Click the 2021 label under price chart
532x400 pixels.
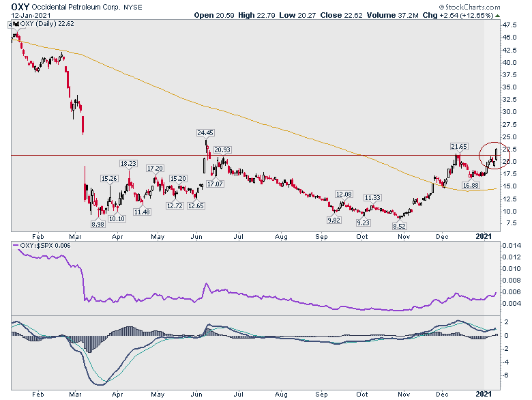pos(484,237)
